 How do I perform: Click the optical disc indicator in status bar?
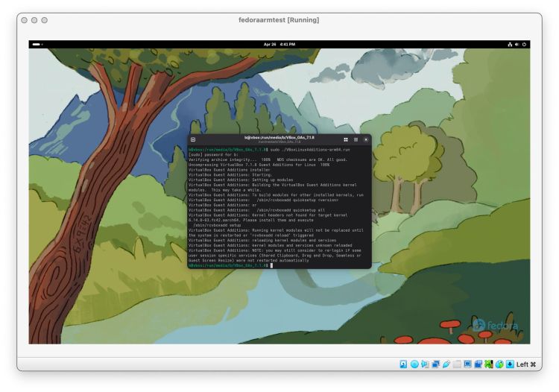point(414,364)
